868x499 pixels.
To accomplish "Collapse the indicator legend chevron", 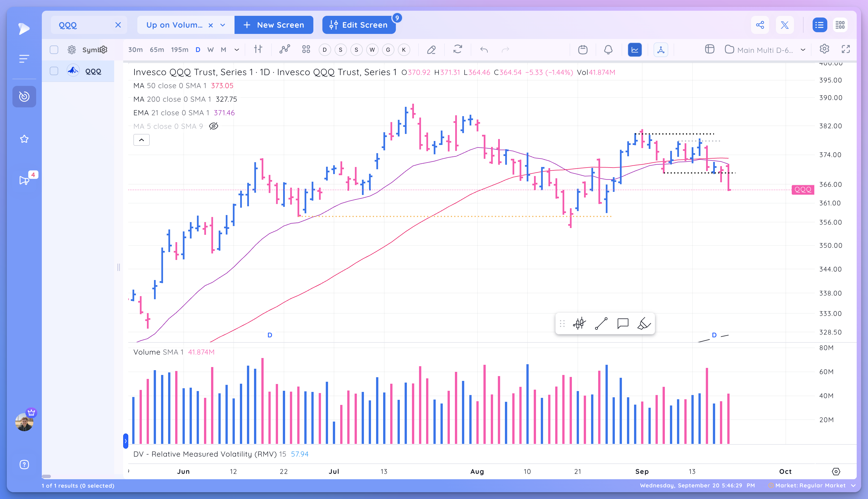I will point(141,140).
